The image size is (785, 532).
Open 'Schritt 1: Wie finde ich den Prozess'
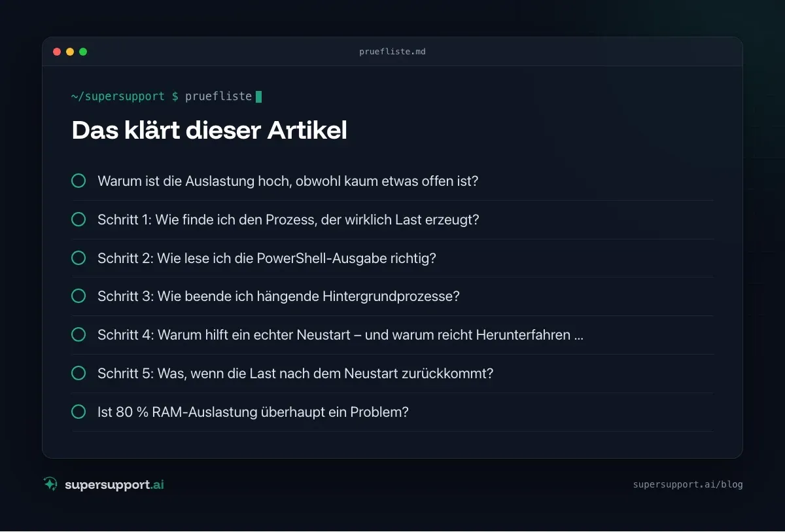coord(288,219)
